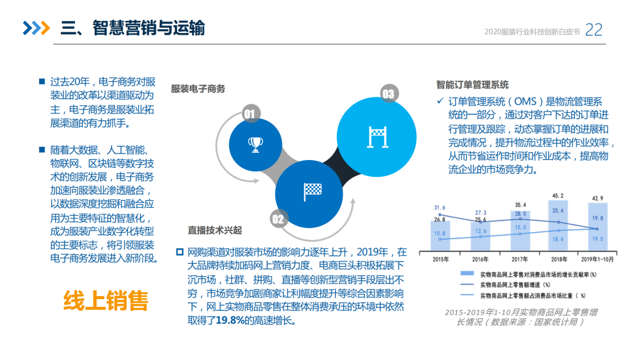Click the 12.6 data label

(x=481, y=232)
